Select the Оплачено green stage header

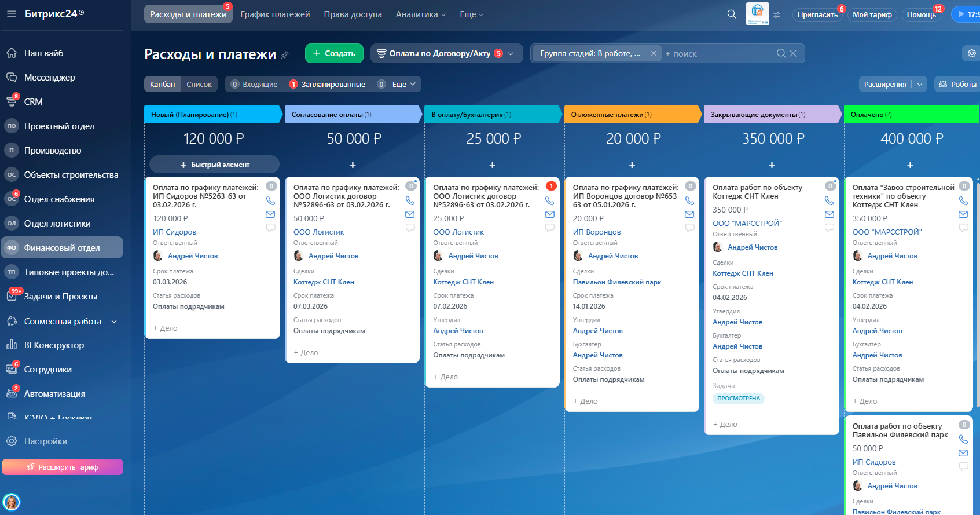coord(911,114)
